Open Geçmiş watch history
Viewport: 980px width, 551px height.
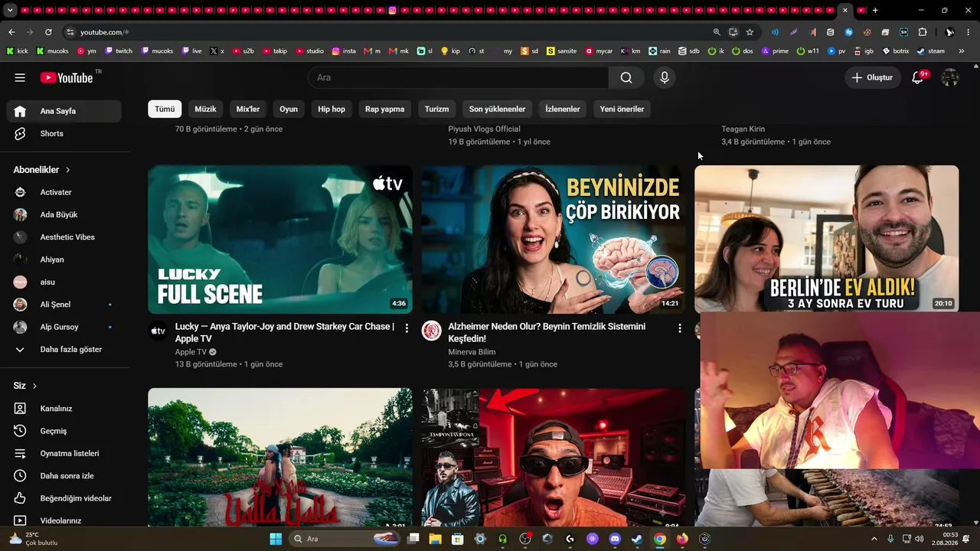pos(64,431)
